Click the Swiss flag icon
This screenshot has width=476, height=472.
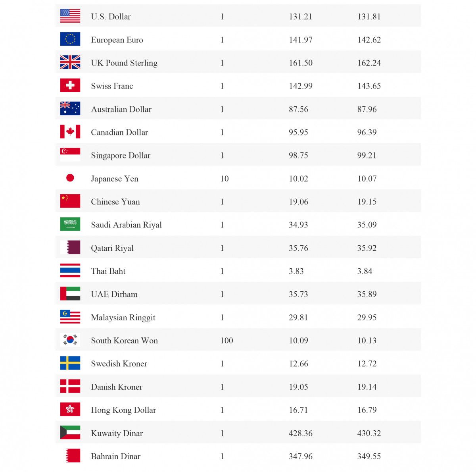tap(70, 85)
